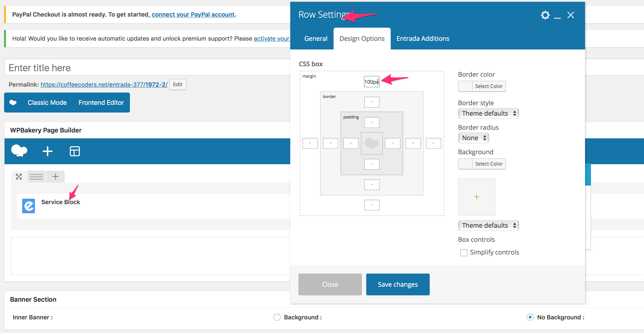Click Edit next to the permalink
The width and height of the screenshot is (644, 333).
(x=178, y=85)
